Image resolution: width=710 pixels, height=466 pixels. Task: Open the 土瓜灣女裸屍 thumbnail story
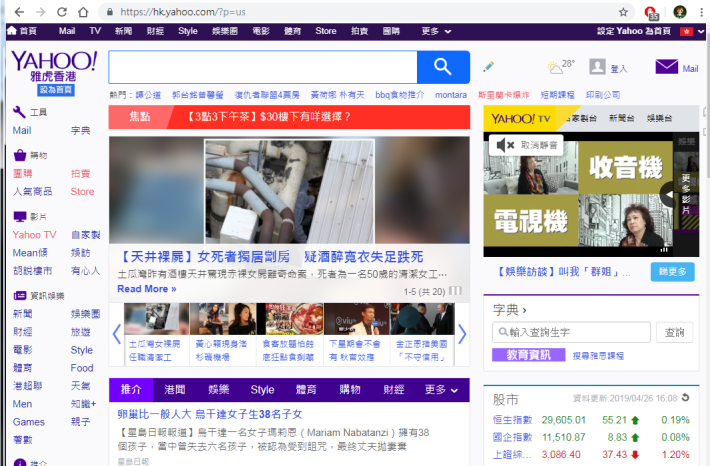tap(157, 334)
